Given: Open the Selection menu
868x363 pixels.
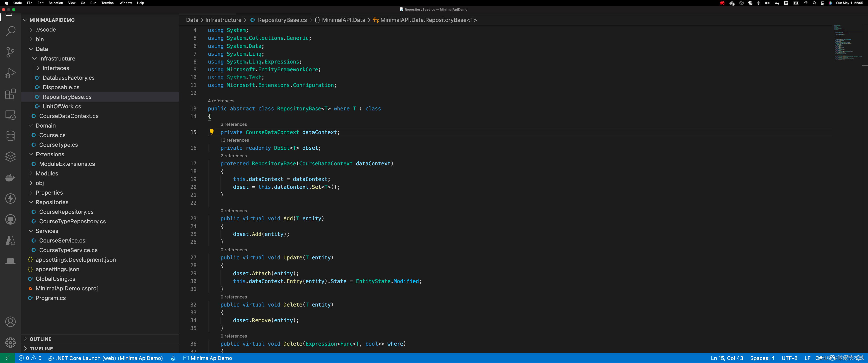Looking at the screenshot, I should [56, 3].
